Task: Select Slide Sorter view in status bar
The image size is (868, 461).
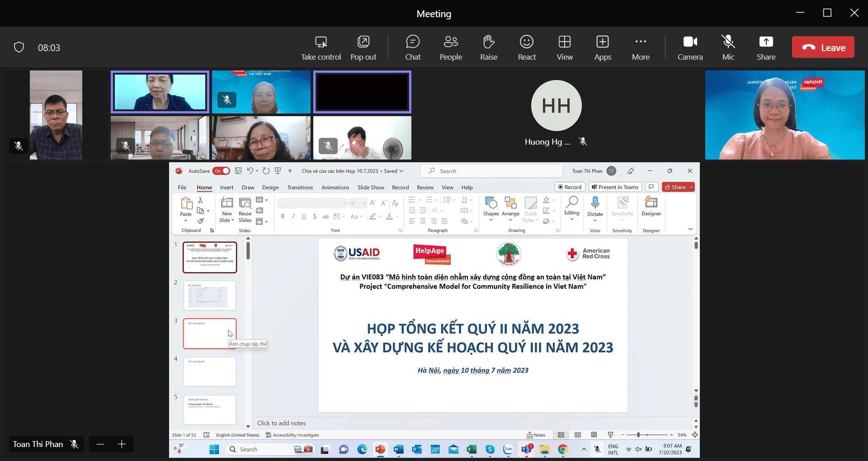Action: click(577, 435)
